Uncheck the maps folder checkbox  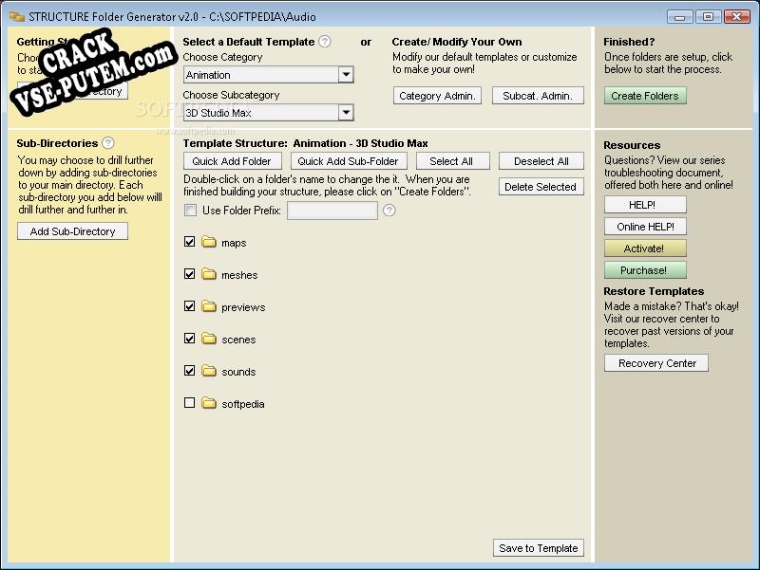pyautogui.click(x=190, y=241)
